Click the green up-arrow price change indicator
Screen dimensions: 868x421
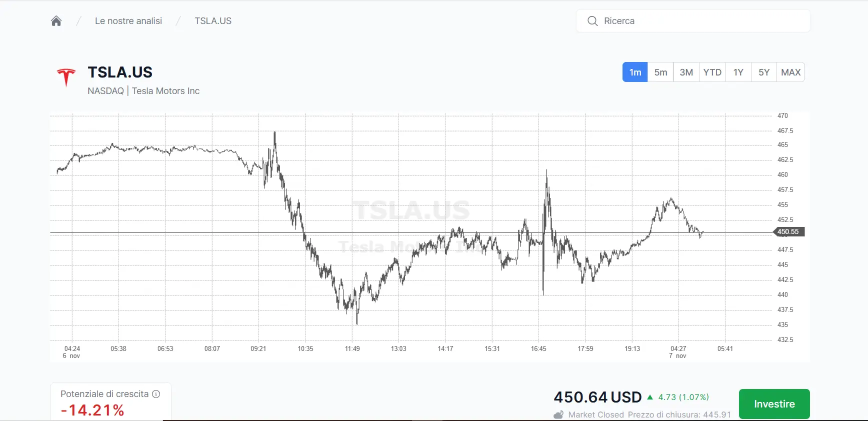click(650, 397)
